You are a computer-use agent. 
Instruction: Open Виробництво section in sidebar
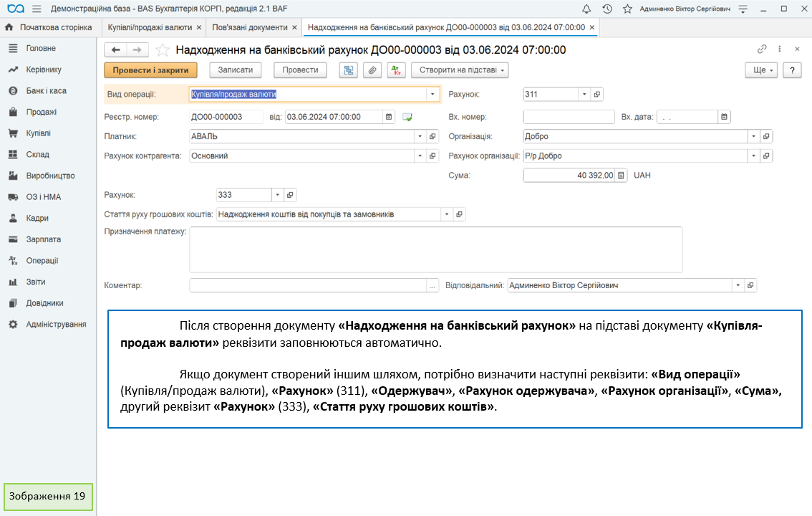[x=50, y=176]
